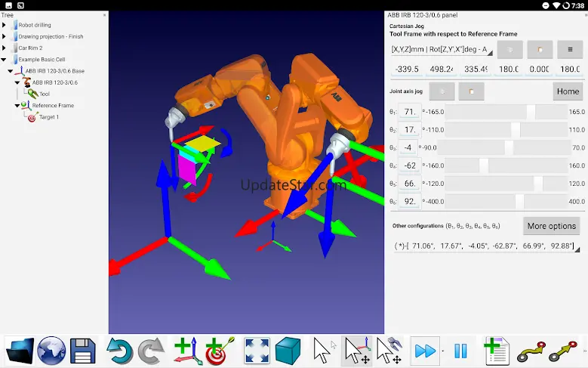Image resolution: width=588 pixels, height=368 pixels.
Task: Add a new target
Action: [x=220, y=351]
